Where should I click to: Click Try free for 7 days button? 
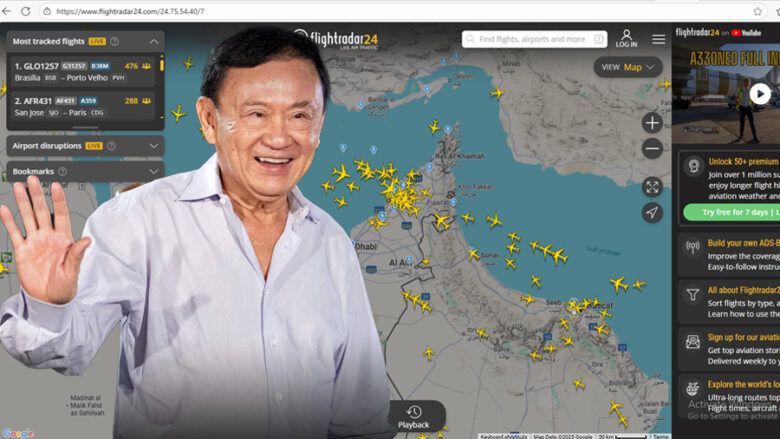[732, 212]
